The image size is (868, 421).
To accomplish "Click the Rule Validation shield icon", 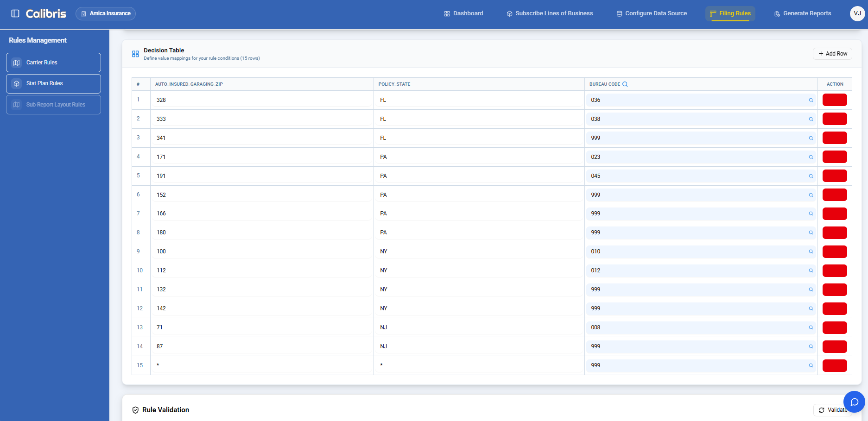I will click(134, 409).
